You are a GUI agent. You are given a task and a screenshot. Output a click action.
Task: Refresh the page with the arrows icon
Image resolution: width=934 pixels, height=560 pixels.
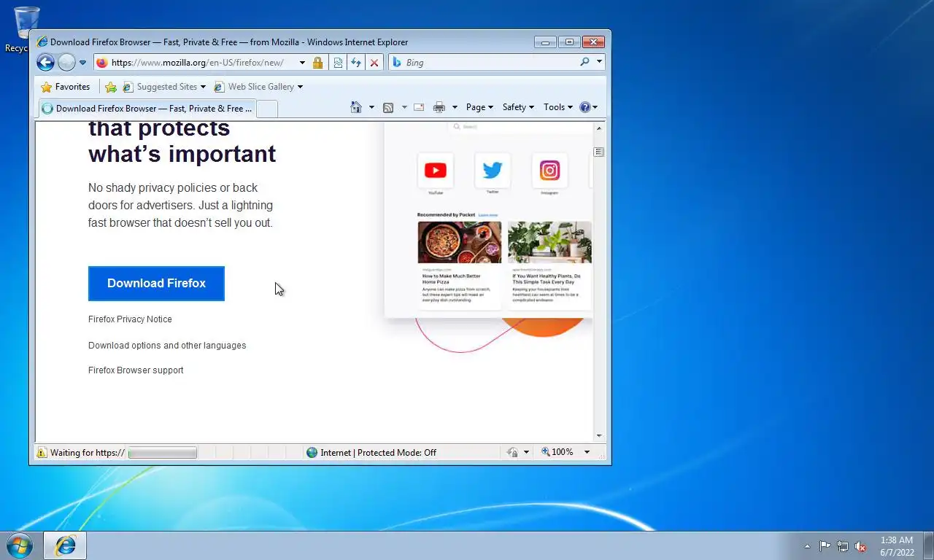356,63
